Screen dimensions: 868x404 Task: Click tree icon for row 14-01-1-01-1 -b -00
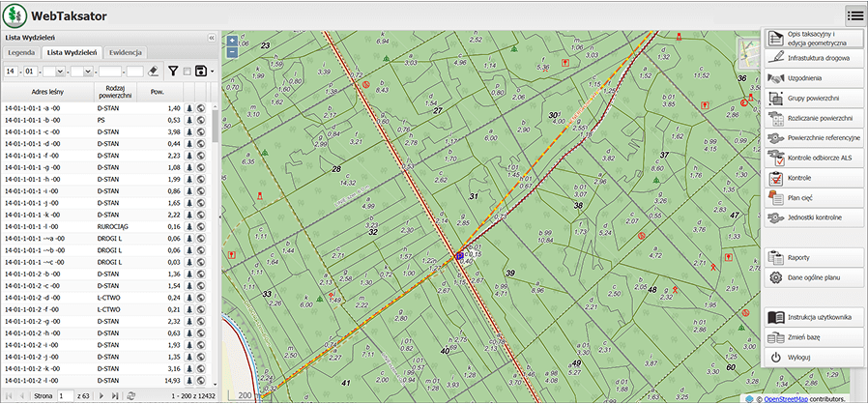click(x=190, y=121)
